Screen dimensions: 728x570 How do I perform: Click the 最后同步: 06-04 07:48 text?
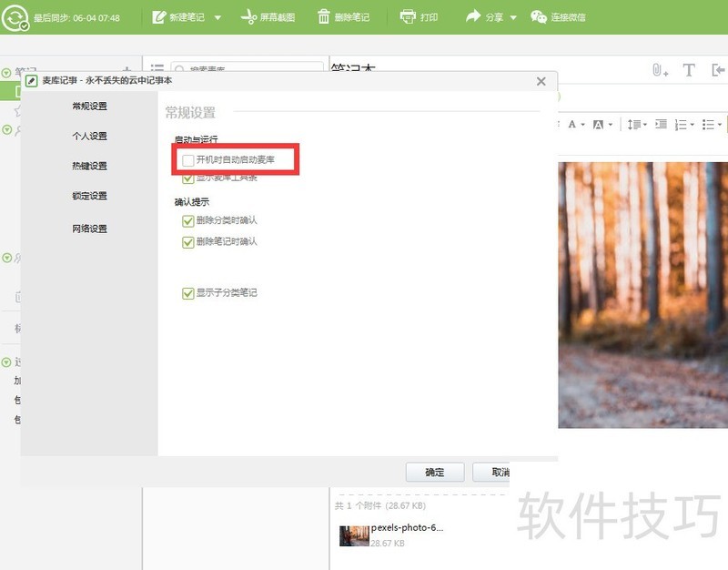76,18
